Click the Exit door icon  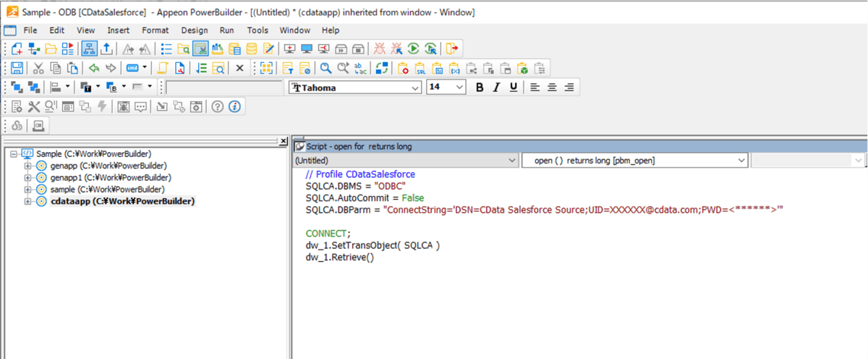coord(452,48)
